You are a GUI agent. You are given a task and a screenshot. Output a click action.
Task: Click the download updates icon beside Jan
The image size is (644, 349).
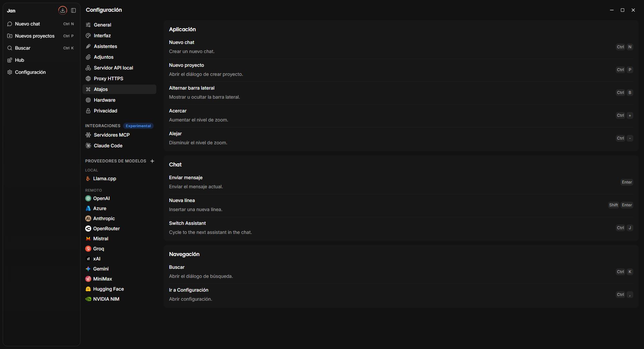63,10
